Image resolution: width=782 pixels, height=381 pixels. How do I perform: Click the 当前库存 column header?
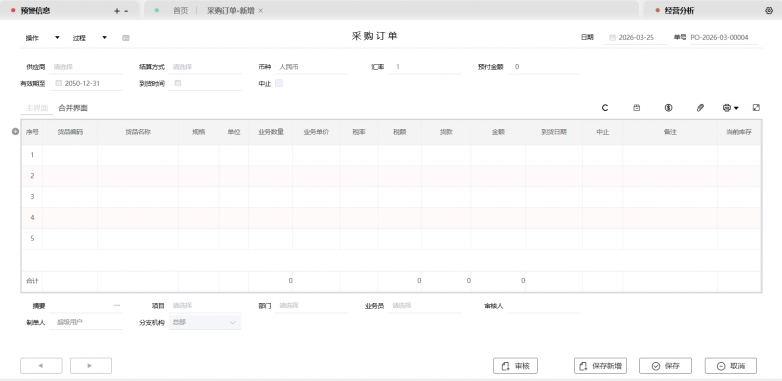739,132
